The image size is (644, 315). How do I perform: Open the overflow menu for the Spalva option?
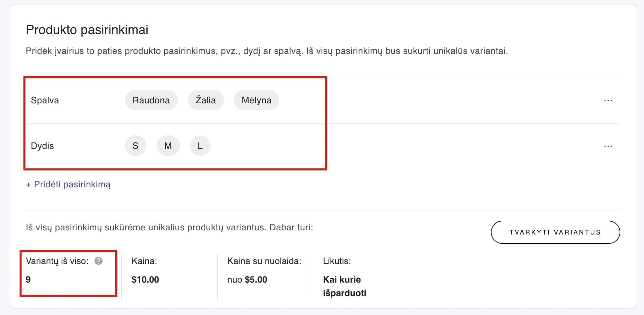608,100
